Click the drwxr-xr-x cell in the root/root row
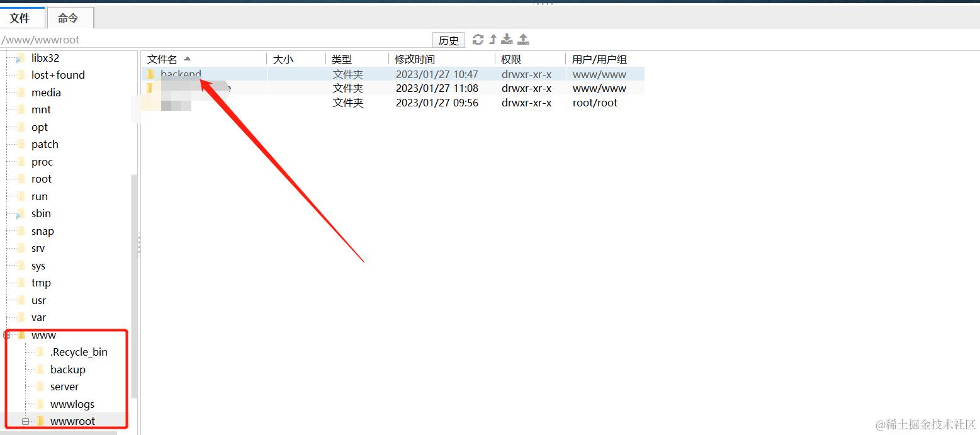Image resolution: width=980 pixels, height=435 pixels. coord(526,103)
